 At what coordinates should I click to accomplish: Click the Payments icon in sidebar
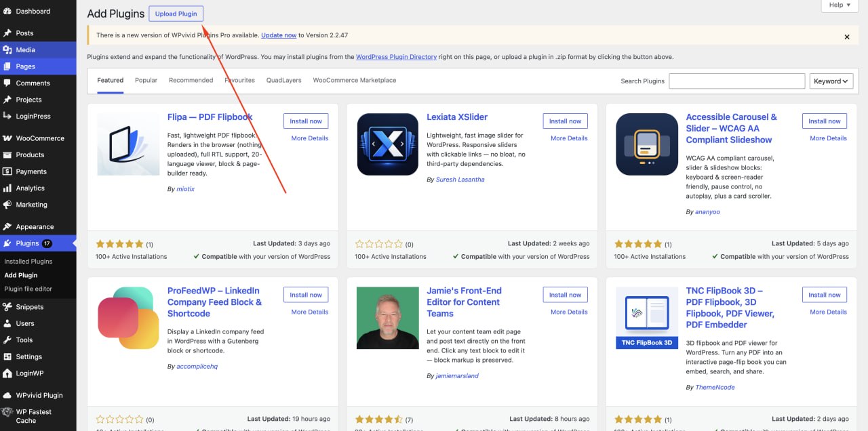7,171
